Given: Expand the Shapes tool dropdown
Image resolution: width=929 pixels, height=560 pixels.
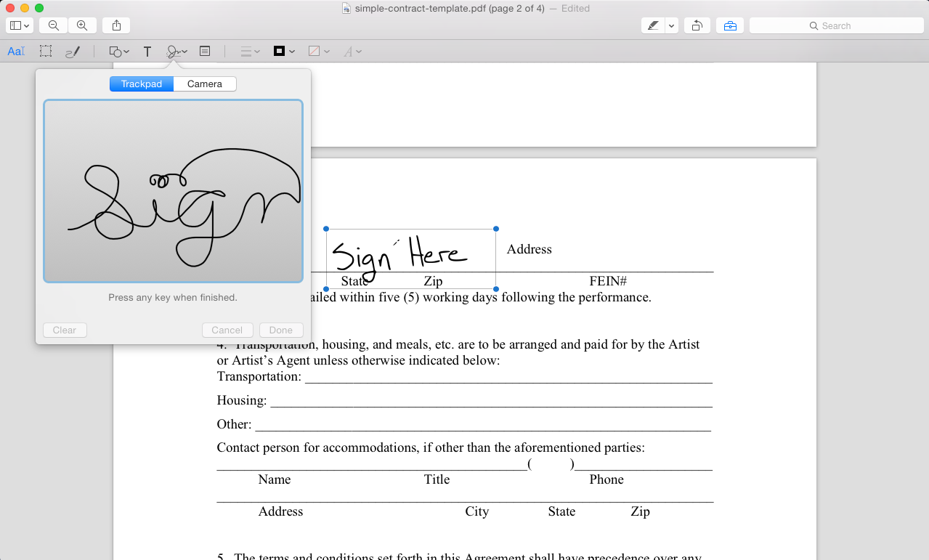Looking at the screenshot, I should (119, 52).
